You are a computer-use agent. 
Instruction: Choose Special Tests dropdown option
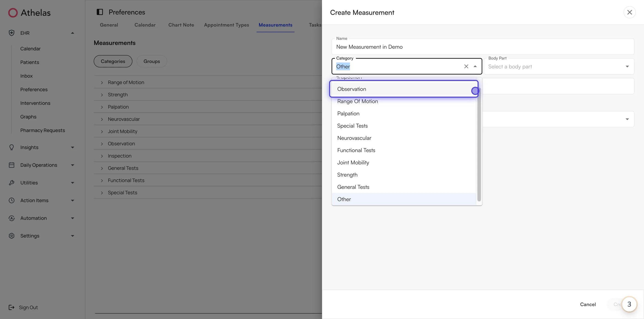[x=403, y=126]
